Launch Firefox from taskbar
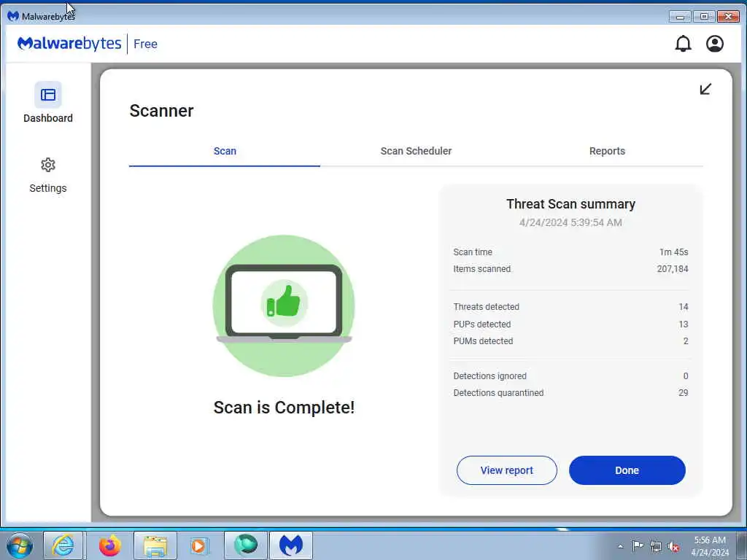 109,545
